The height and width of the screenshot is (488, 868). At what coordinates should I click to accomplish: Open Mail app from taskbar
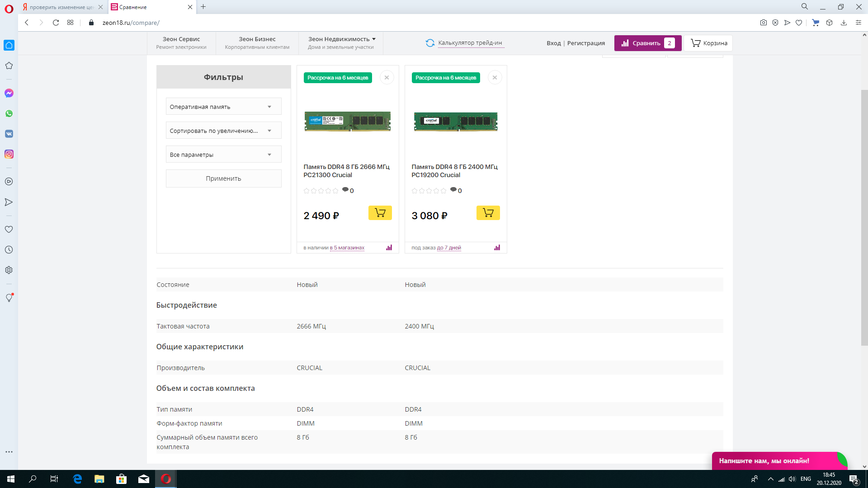coord(144,479)
